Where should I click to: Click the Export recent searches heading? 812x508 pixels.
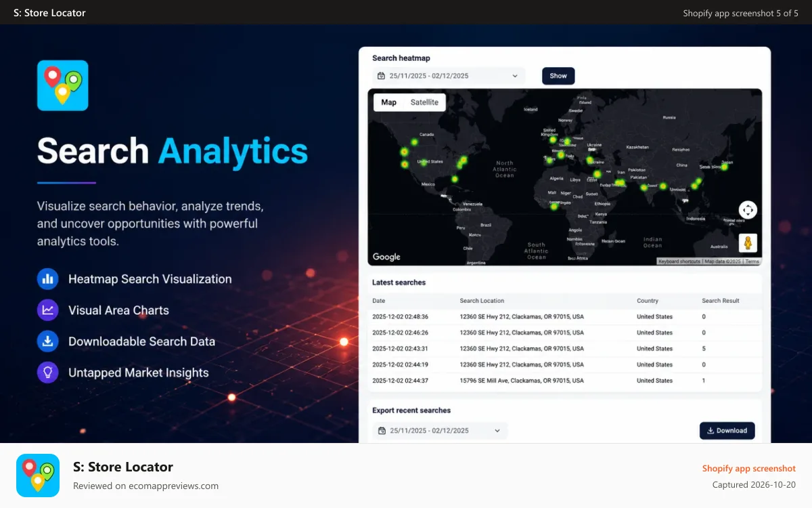click(x=411, y=410)
